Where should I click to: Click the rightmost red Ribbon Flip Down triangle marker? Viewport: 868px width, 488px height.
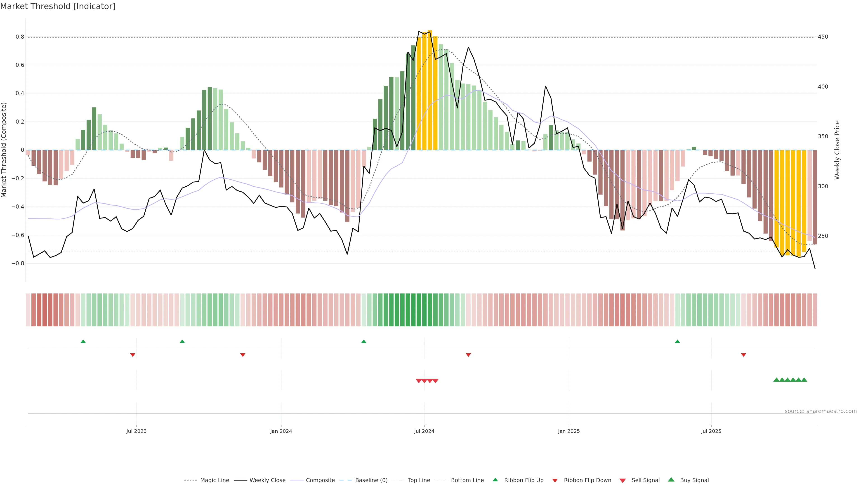pos(743,355)
